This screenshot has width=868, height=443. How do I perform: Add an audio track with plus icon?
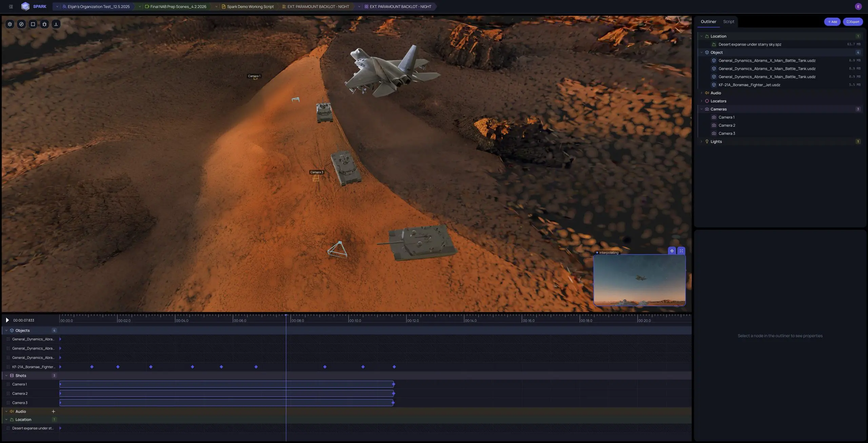point(53,411)
